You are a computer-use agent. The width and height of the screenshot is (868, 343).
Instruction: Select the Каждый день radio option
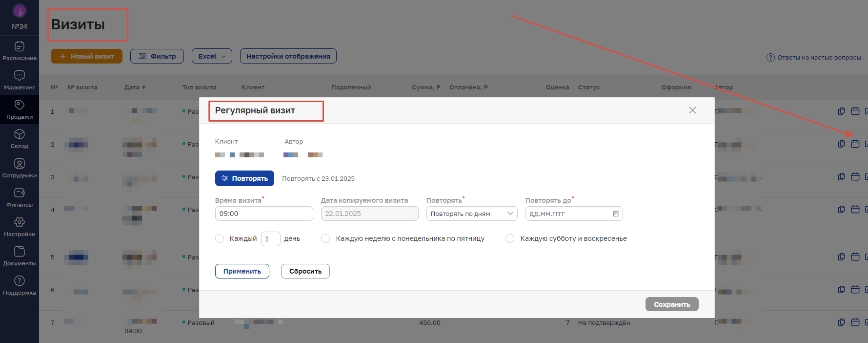tap(220, 238)
